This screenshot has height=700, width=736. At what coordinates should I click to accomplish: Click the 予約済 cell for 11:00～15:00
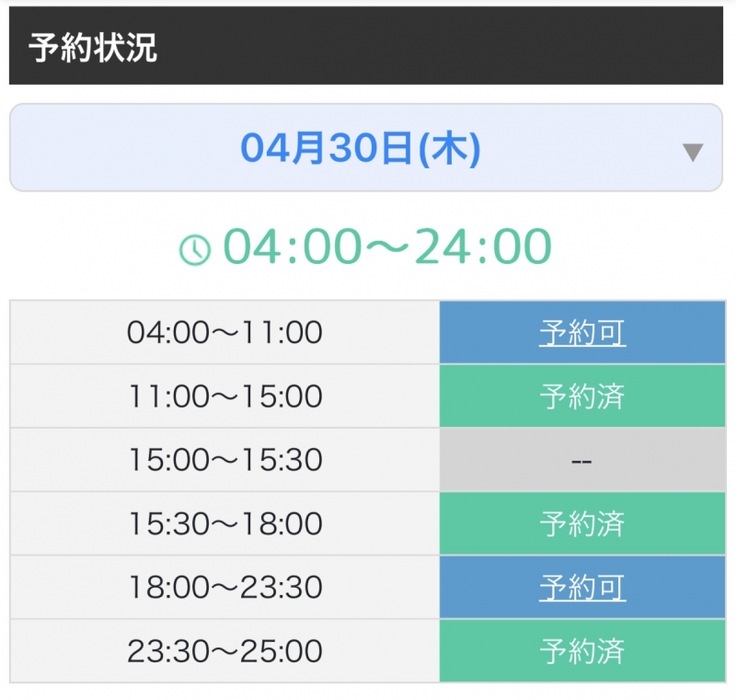coord(581,396)
